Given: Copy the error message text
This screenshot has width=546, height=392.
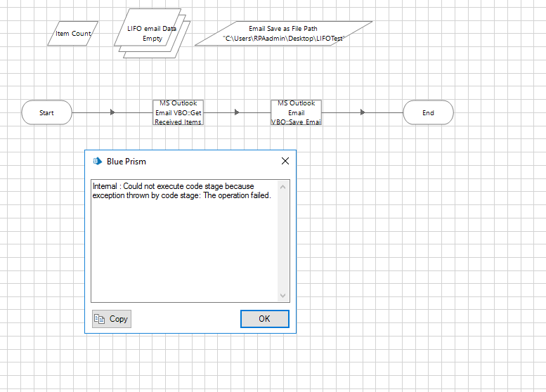Looking at the screenshot, I should (x=112, y=319).
